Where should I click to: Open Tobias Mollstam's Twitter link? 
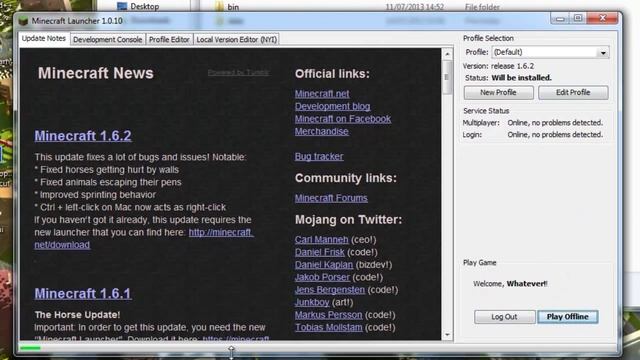coord(329,327)
